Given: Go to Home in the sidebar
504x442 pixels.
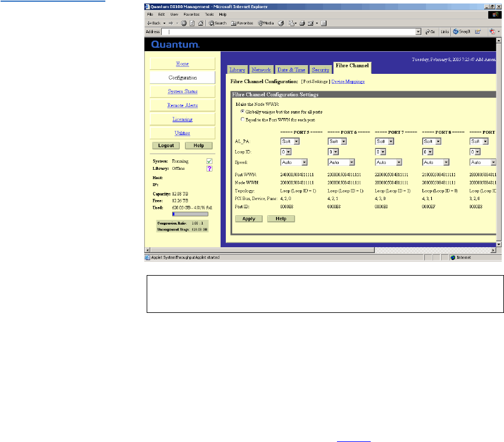Looking at the screenshot, I should 182,64.
